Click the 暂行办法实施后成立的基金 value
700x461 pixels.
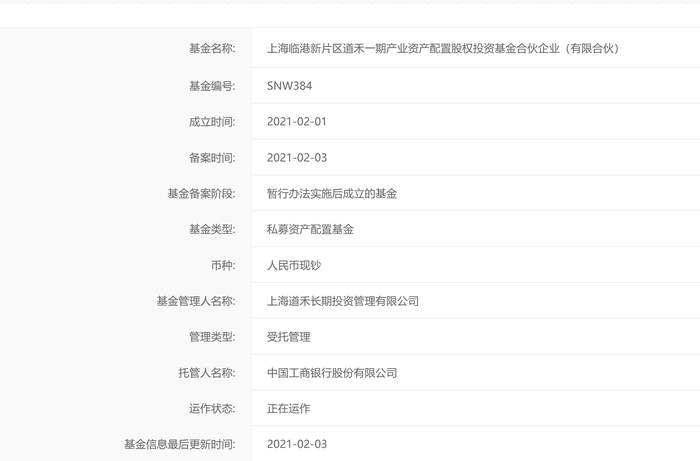pos(332,194)
